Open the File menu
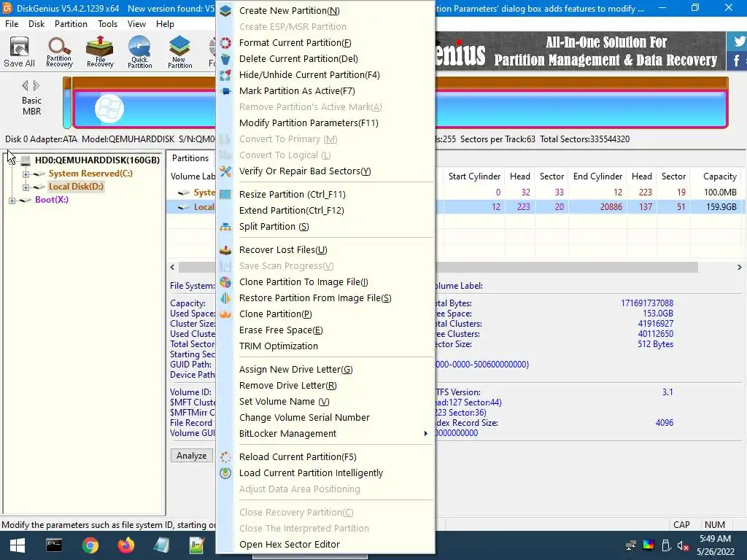Screen dimensions: 747x560 tap(12, 24)
